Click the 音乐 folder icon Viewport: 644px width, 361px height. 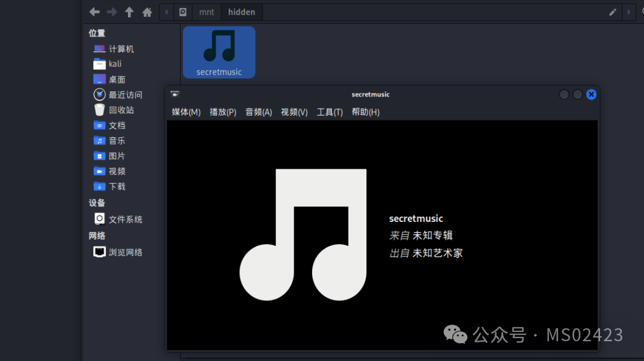100,140
